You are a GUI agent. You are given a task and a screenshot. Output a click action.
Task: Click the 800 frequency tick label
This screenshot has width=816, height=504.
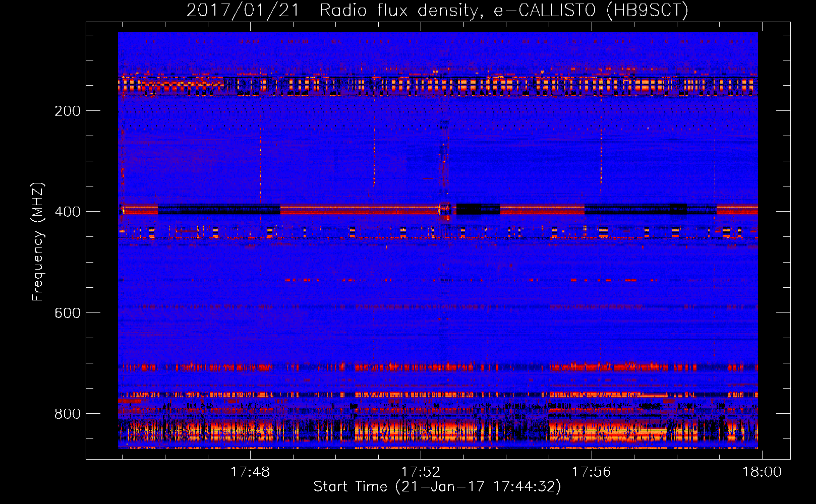pyautogui.click(x=68, y=414)
